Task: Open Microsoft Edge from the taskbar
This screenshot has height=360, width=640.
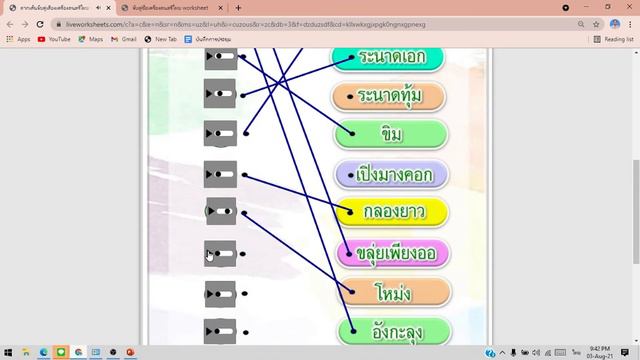Action: pyautogui.click(x=43, y=352)
